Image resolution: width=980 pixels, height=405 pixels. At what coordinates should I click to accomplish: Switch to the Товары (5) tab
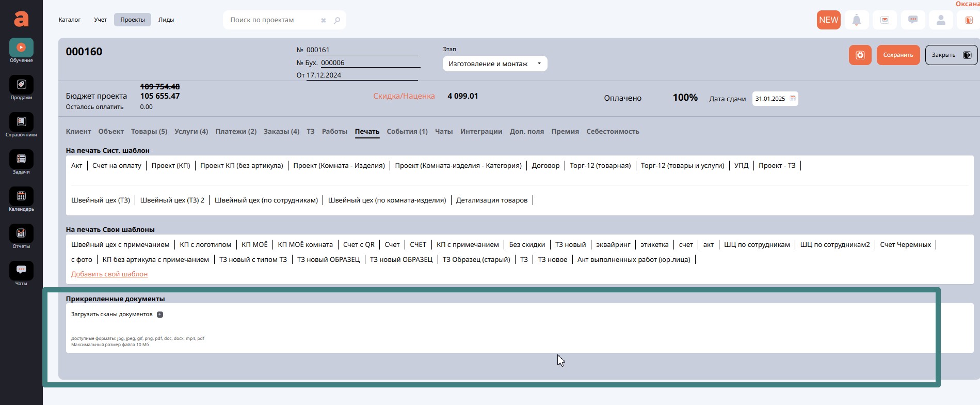149,132
